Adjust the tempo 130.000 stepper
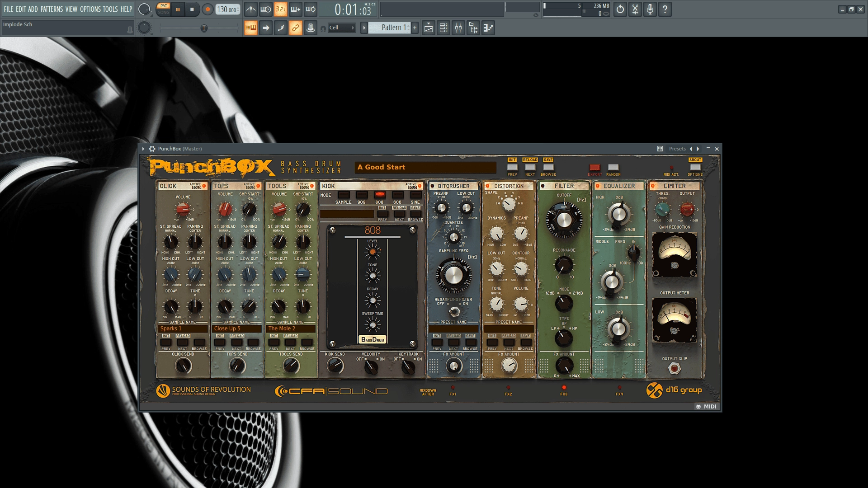This screenshot has height=488, width=868. coord(228,9)
